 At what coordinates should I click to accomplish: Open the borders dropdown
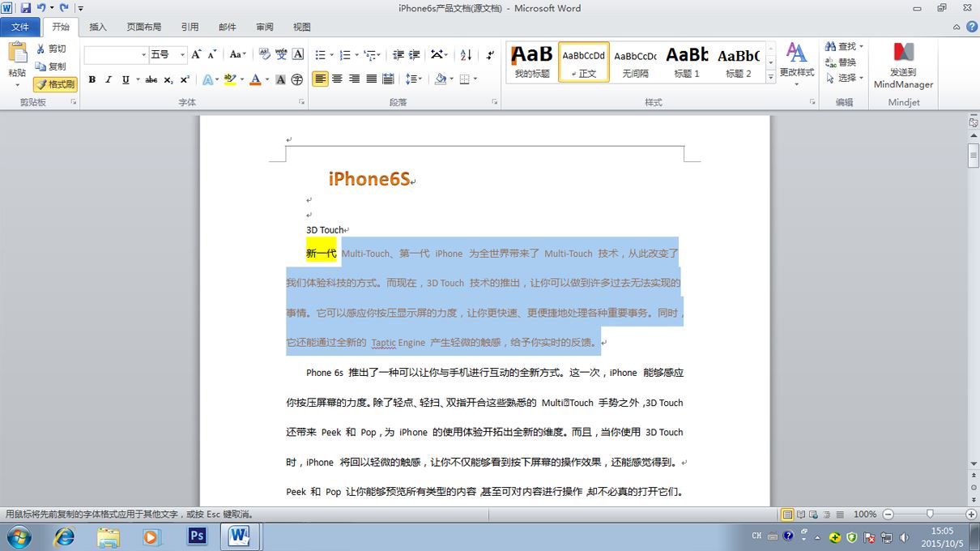pos(468,79)
